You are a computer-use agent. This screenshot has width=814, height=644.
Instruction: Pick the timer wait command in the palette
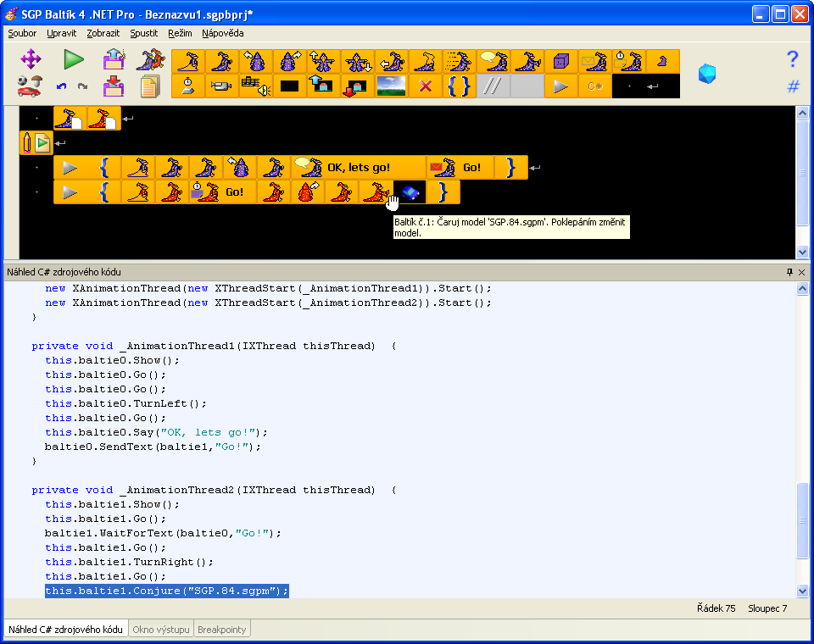point(188,86)
